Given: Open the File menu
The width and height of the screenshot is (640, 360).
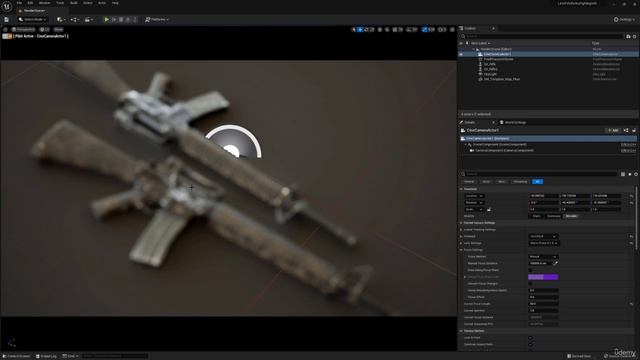Looking at the screenshot, I should click(19, 3).
